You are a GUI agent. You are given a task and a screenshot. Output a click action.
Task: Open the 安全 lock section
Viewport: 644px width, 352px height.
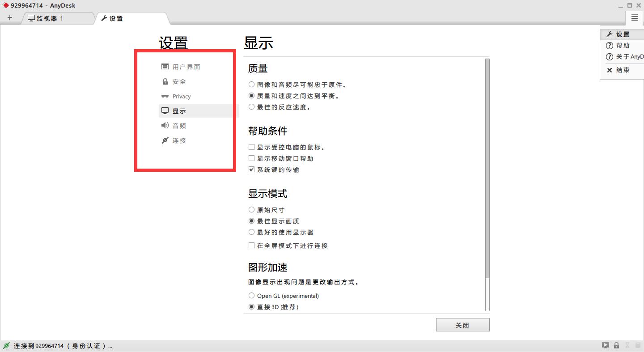click(x=179, y=82)
